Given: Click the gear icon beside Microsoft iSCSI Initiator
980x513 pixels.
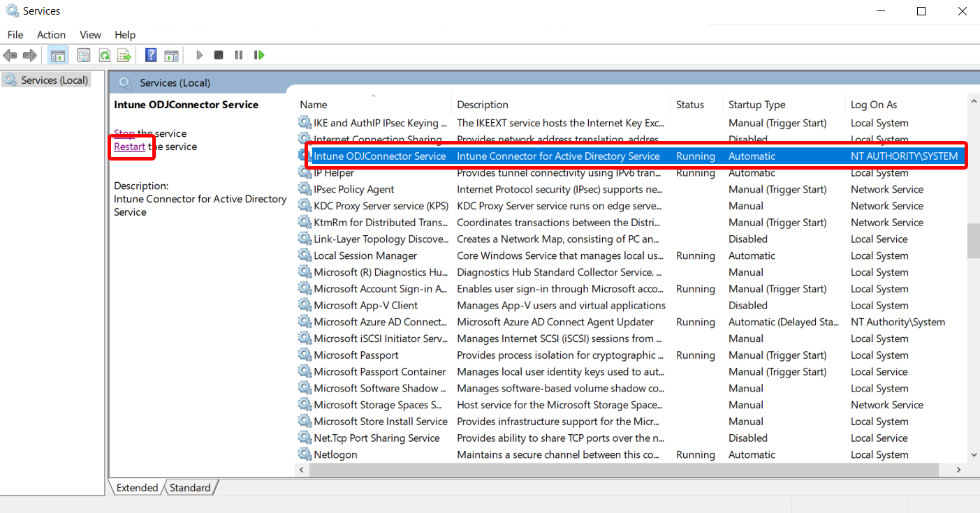Looking at the screenshot, I should (x=305, y=339).
